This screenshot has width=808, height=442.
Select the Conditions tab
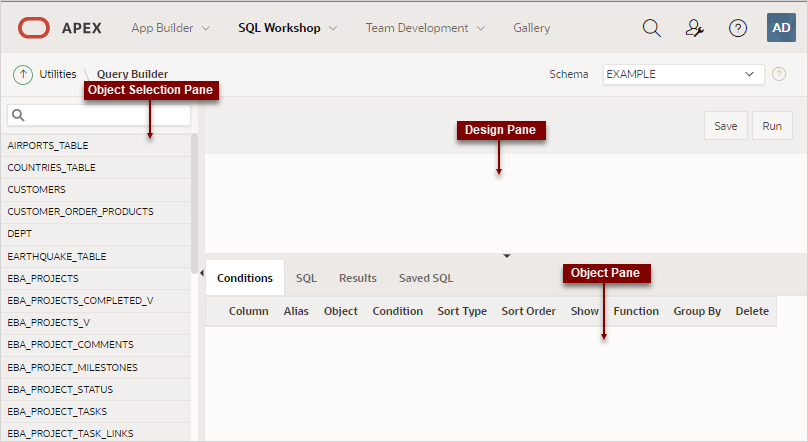tap(245, 278)
